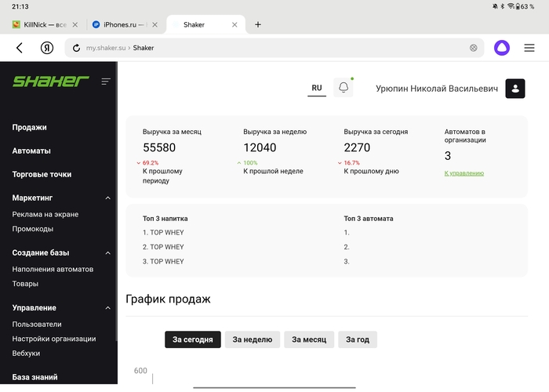This screenshot has height=392, width=549.
Task: Collapse the Управление section
Action: (108, 308)
